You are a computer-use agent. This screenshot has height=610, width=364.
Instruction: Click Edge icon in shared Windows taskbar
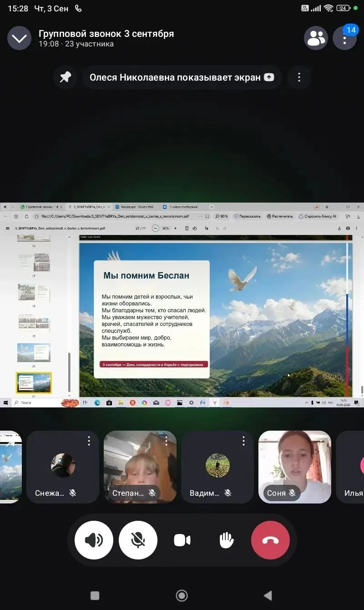(x=97, y=402)
